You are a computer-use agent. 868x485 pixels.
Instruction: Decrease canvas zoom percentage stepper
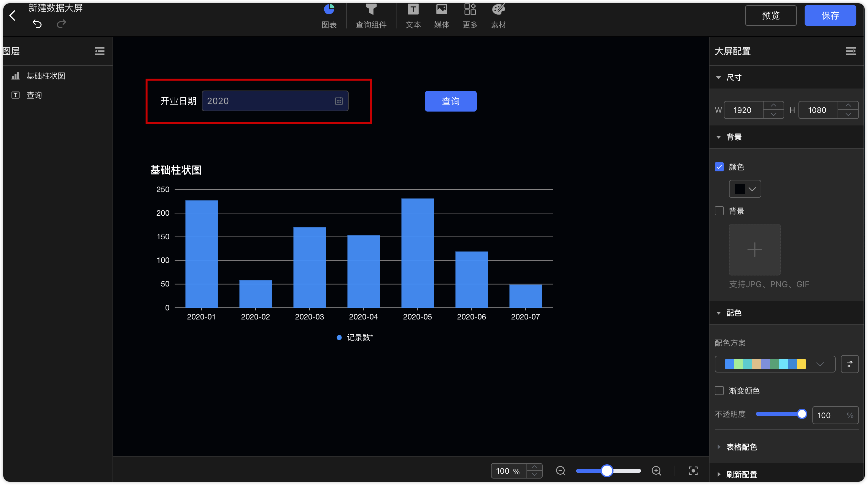[x=534, y=475]
